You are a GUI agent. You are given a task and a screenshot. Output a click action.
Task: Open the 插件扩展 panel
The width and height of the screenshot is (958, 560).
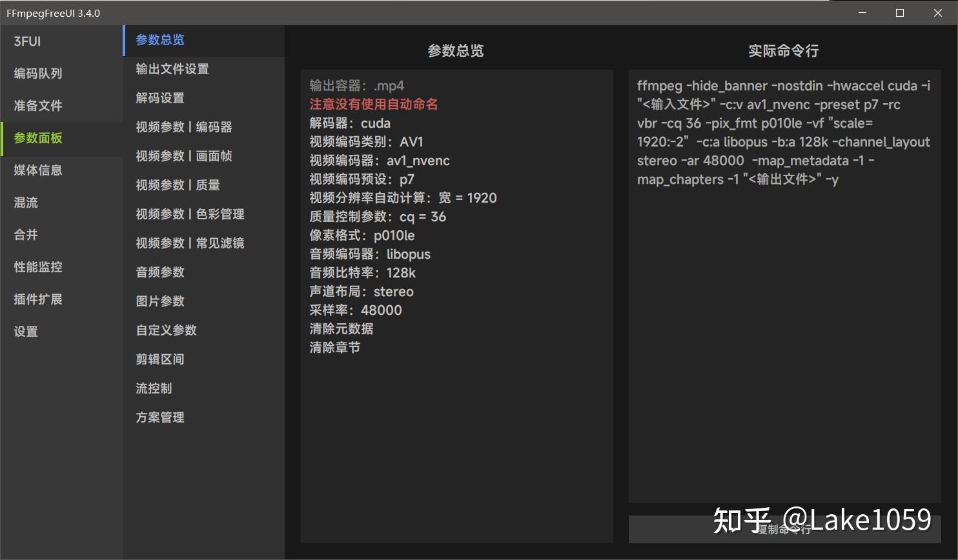tap(37, 299)
